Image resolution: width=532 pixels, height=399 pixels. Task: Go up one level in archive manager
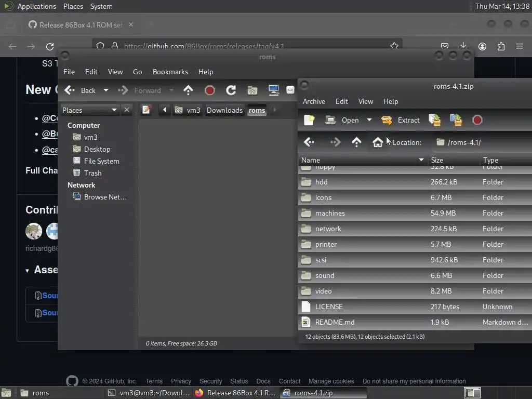356,142
